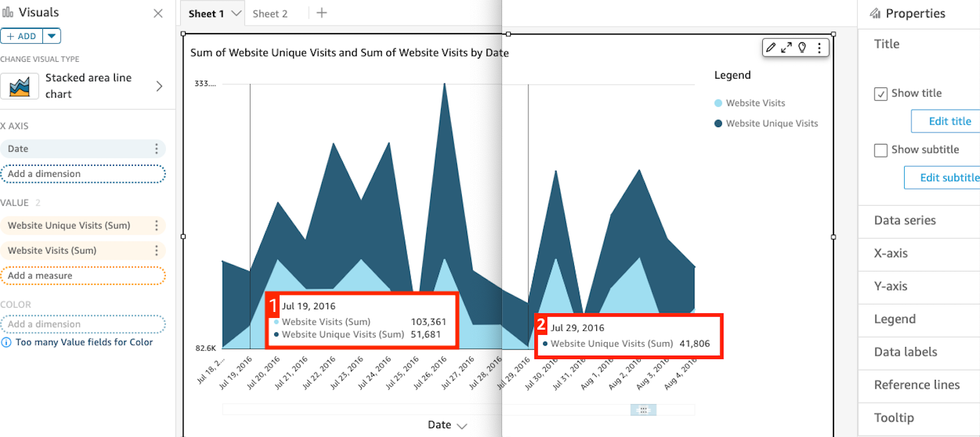Open the Sheet 1 tab dropdown chevron

pyautogui.click(x=236, y=13)
